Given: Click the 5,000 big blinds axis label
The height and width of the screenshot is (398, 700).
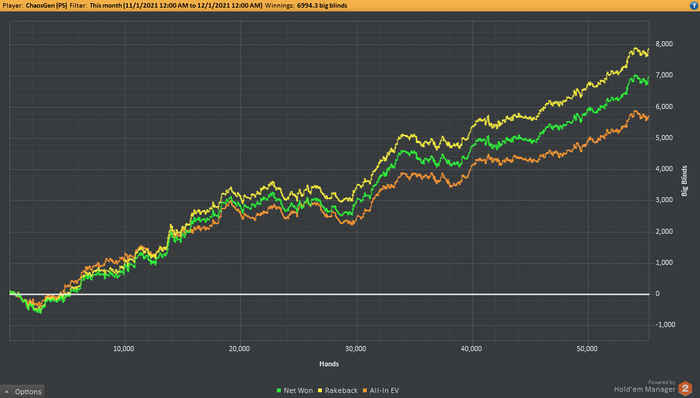Looking at the screenshot, I should coord(664,137).
